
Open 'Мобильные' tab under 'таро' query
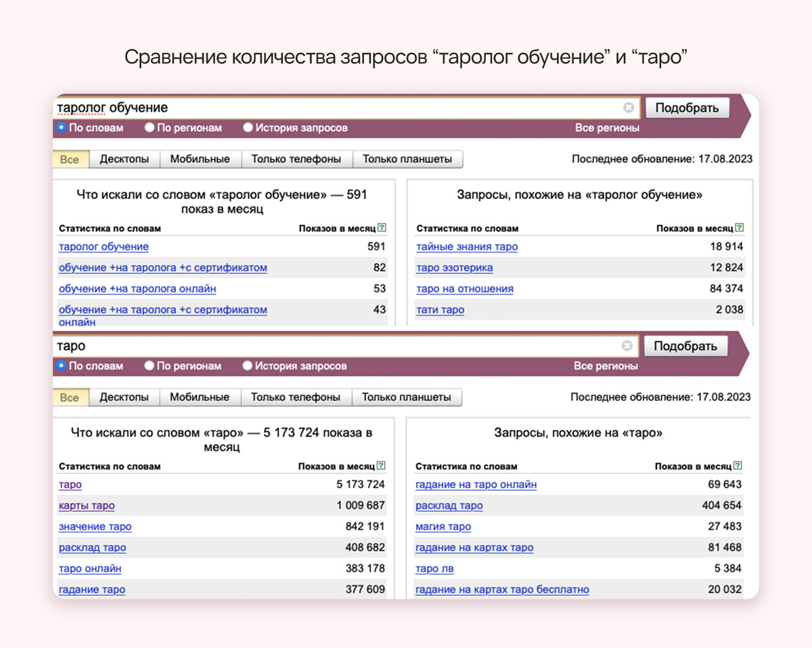point(199,397)
